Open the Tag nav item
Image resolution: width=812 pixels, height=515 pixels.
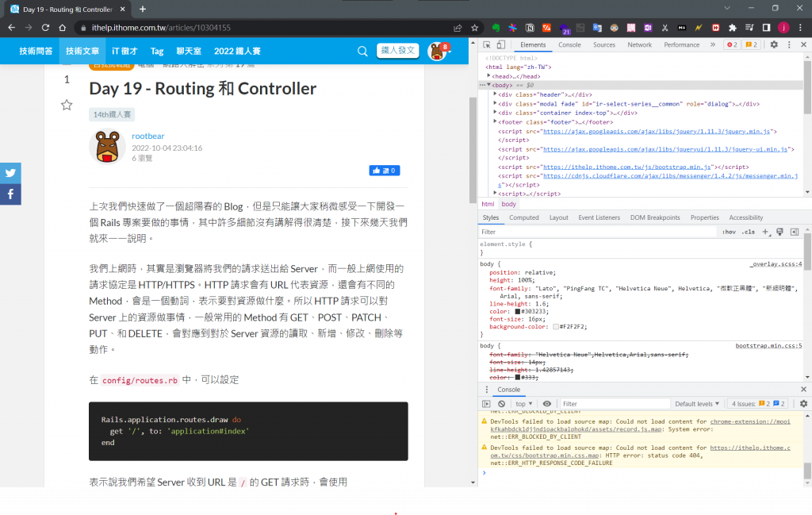[157, 51]
